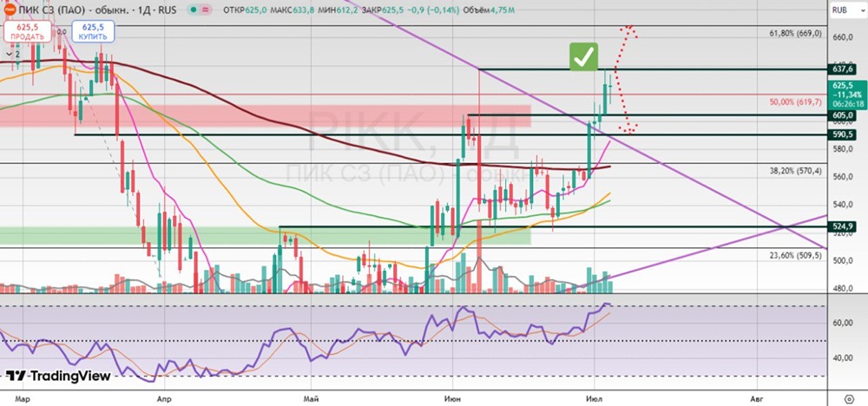
Task: Click the Мар label on time axis
Action: pos(21,398)
